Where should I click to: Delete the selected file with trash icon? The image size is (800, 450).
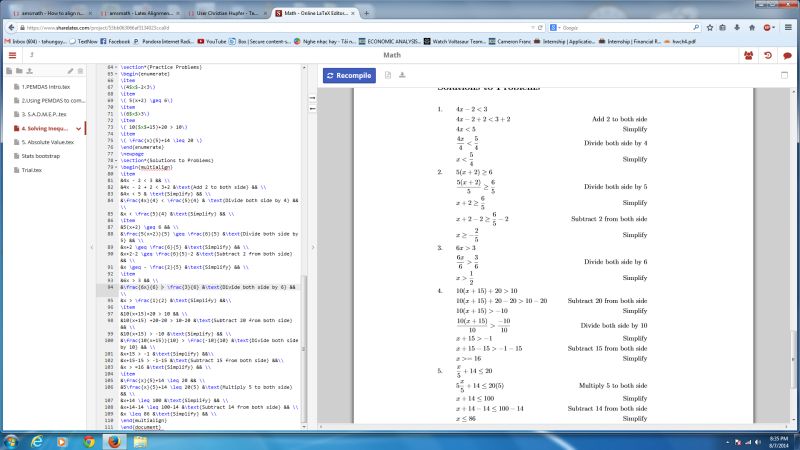[80, 71]
